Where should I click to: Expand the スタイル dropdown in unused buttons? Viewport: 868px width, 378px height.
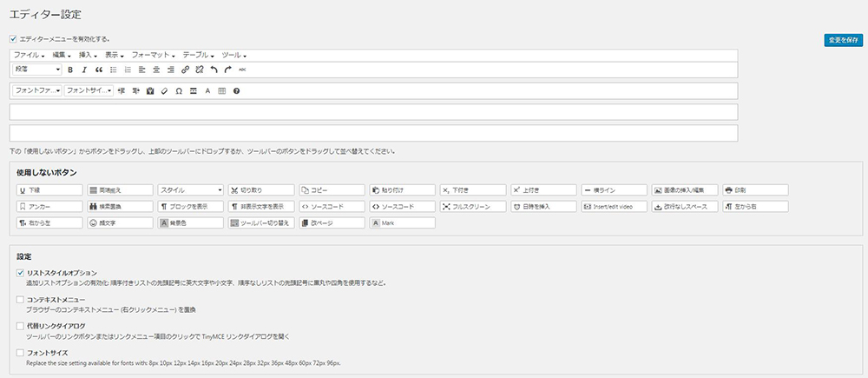click(x=191, y=189)
